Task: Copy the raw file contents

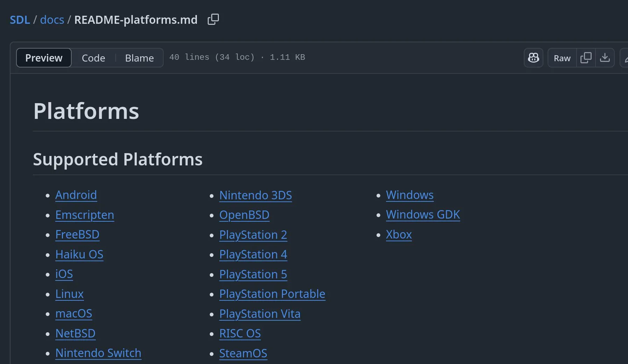Action: [x=586, y=58]
